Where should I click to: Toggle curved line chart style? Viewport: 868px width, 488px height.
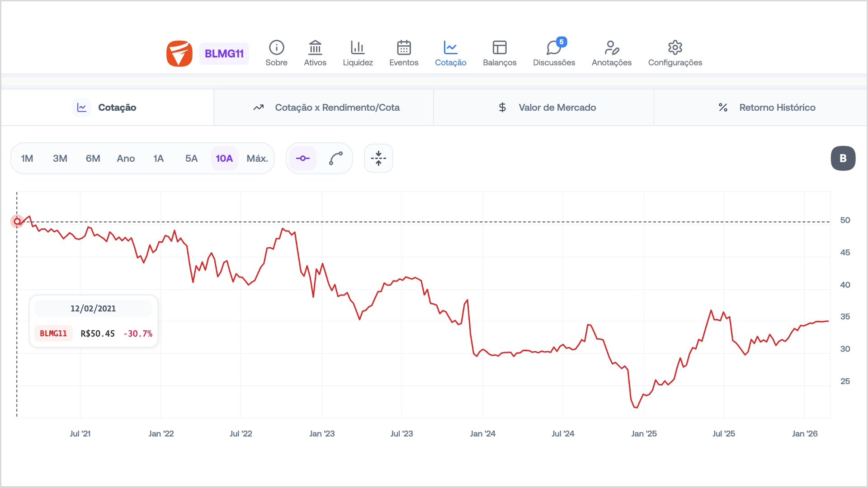point(336,158)
